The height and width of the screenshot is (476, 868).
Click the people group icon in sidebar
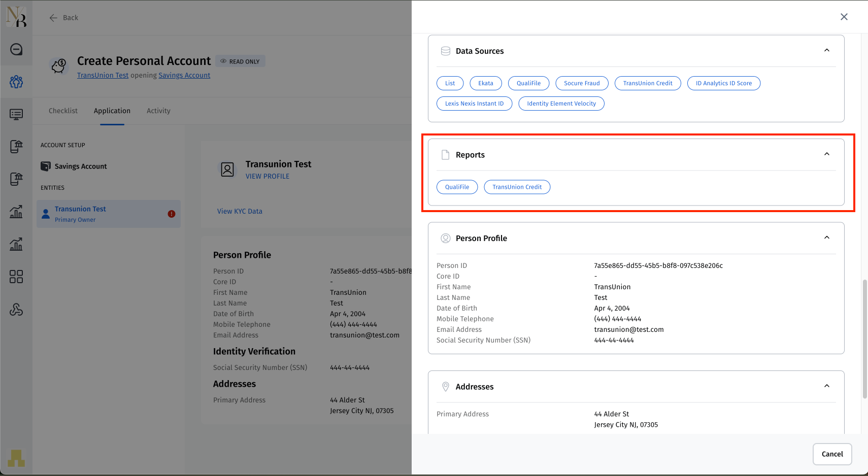[16, 82]
